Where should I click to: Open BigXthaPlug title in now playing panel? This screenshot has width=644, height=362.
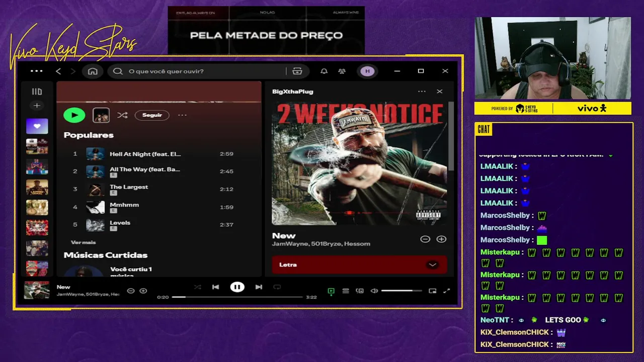click(293, 92)
